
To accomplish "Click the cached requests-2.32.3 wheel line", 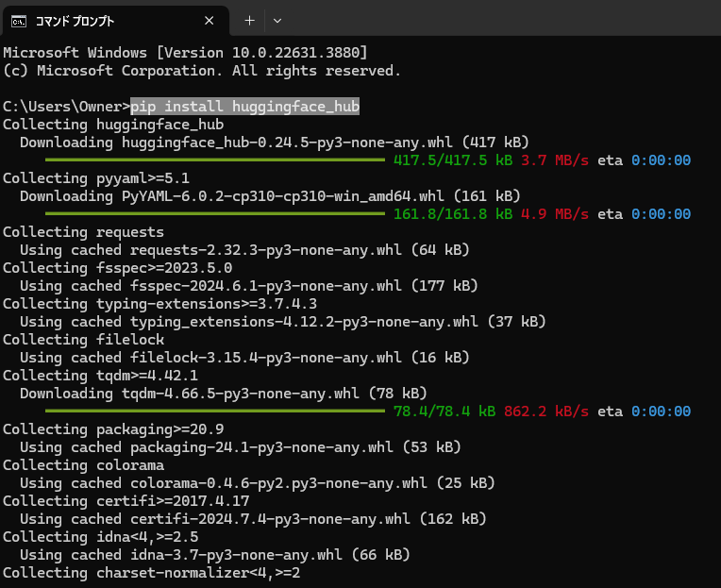I will point(244,249).
